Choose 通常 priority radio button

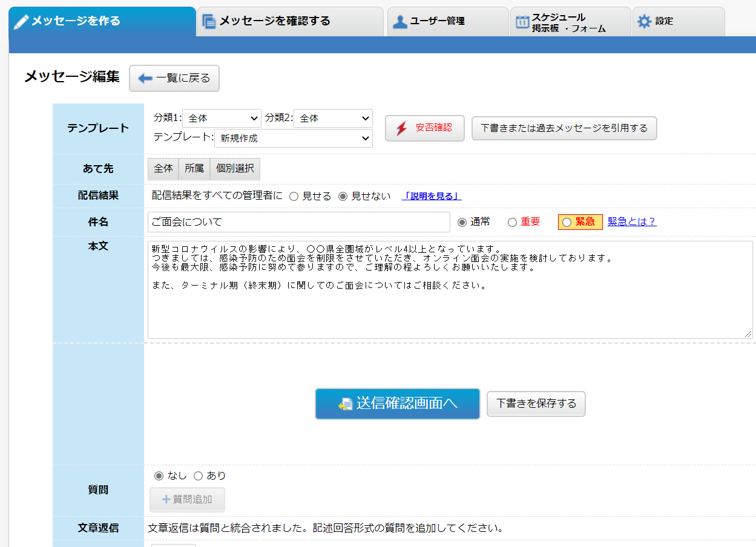462,222
